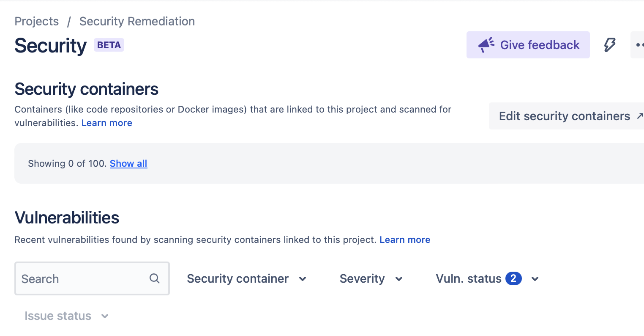Screen dimensions: 644x336
Task: Open Learn more under Security containers description
Action: click(106, 123)
